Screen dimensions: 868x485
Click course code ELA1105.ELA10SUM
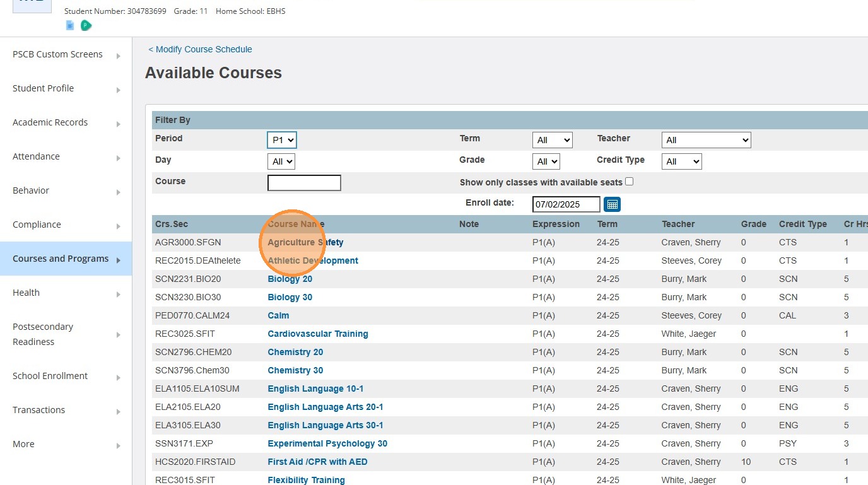coord(197,389)
